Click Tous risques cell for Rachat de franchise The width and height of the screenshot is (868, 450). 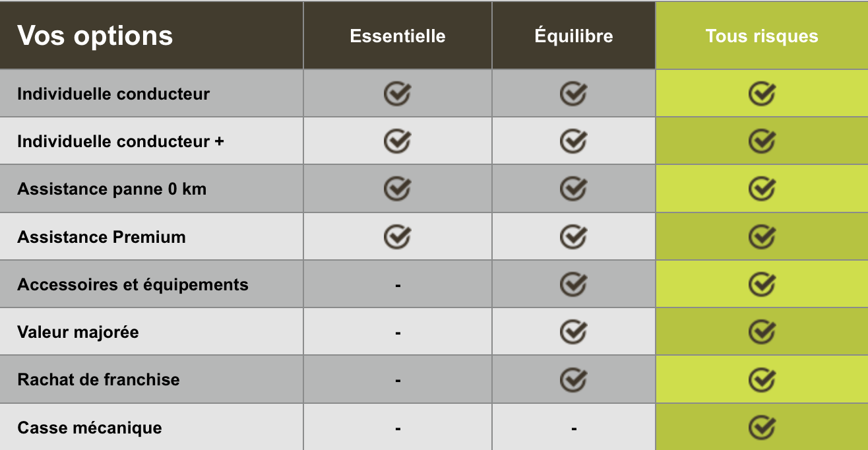pos(762,379)
